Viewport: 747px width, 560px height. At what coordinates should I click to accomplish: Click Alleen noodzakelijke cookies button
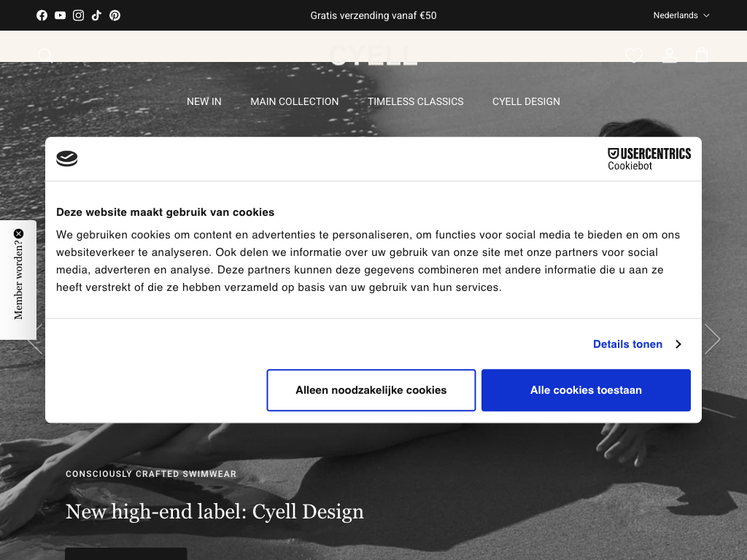[371, 390]
